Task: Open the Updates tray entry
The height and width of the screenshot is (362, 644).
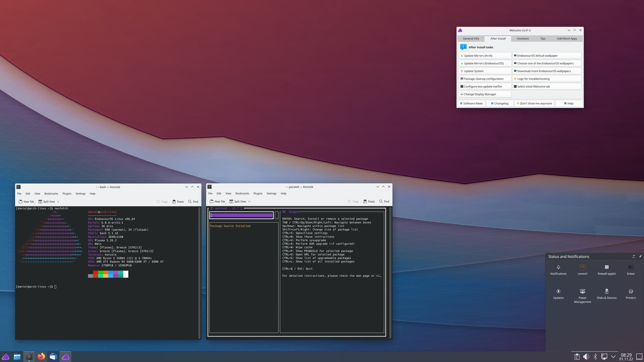Action: [x=558, y=294]
